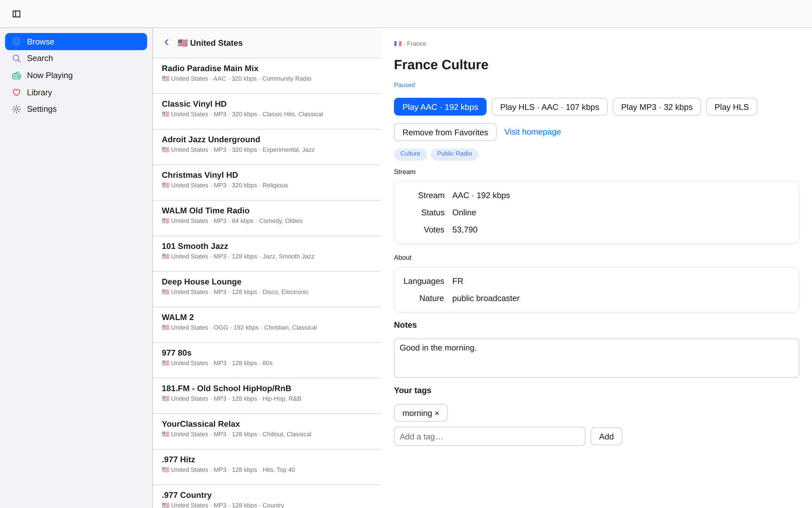This screenshot has height=508, width=812.
Task: Select Deep House Lounge station
Action: [267, 289]
